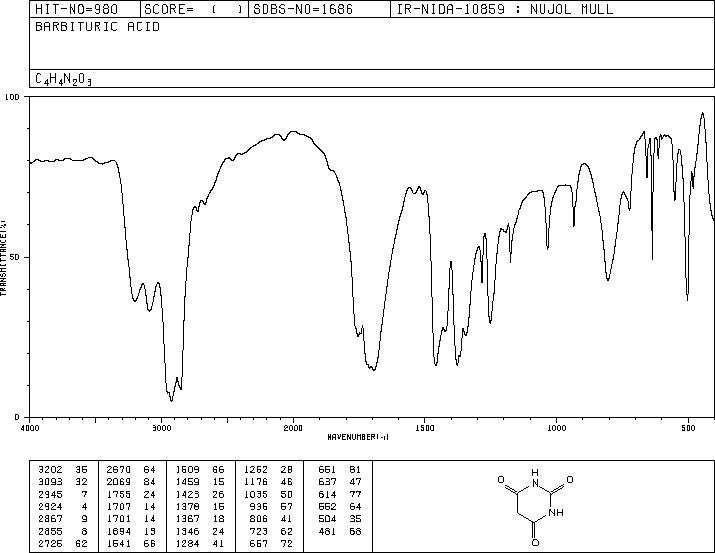Image resolution: width=715 pixels, height=553 pixels.
Task: Click the 50 tick label on y-axis
Action: (x=15, y=257)
